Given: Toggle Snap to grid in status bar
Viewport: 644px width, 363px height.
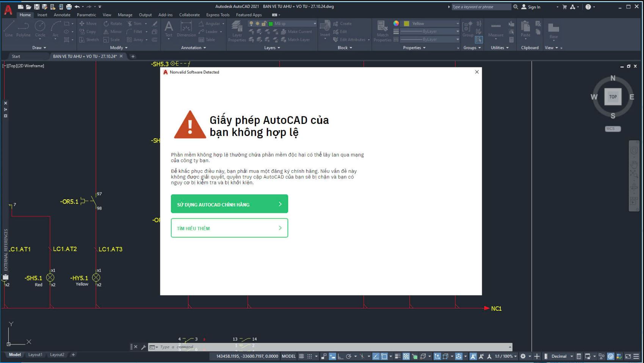Looking at the screenshot, I should (310, 356).
